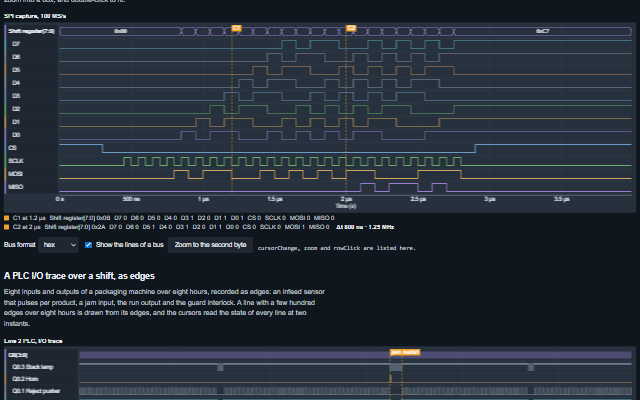640x400 pixels.
Task: Select the D7 signal row label
Action: coord(16,44)
